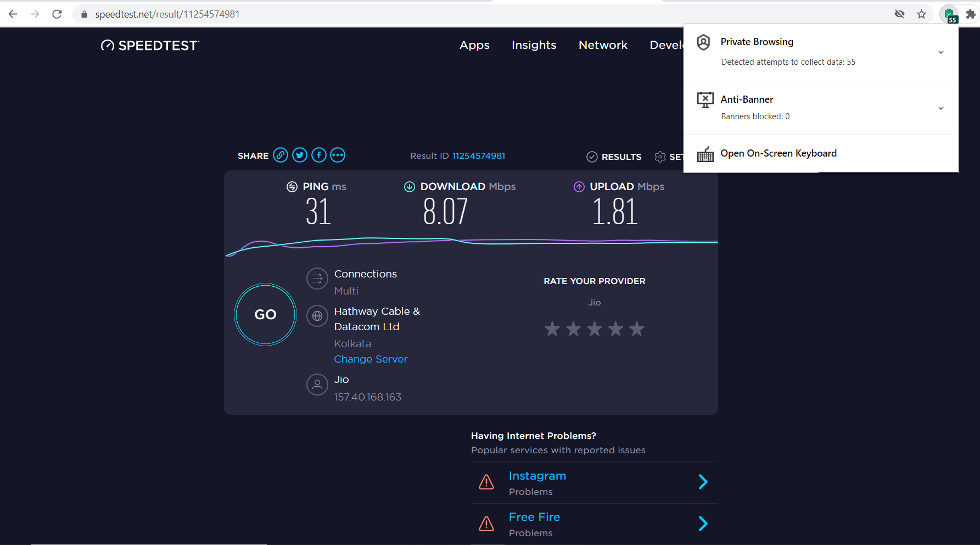Click Result ID 11254574981 link

click(x=479, y=156)
